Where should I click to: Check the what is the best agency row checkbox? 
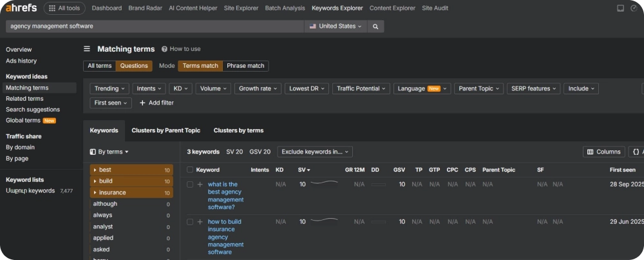coord(190,185)
